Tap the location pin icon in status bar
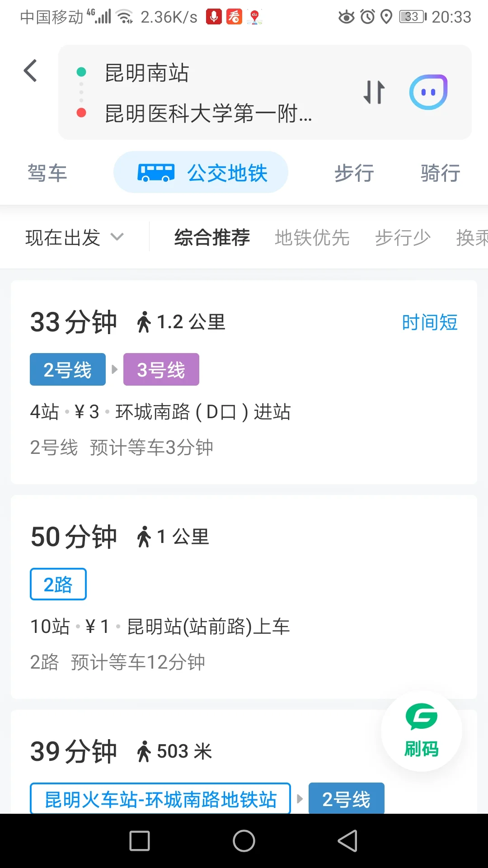The height and width of the screenshot is (868, 488). 386,16
